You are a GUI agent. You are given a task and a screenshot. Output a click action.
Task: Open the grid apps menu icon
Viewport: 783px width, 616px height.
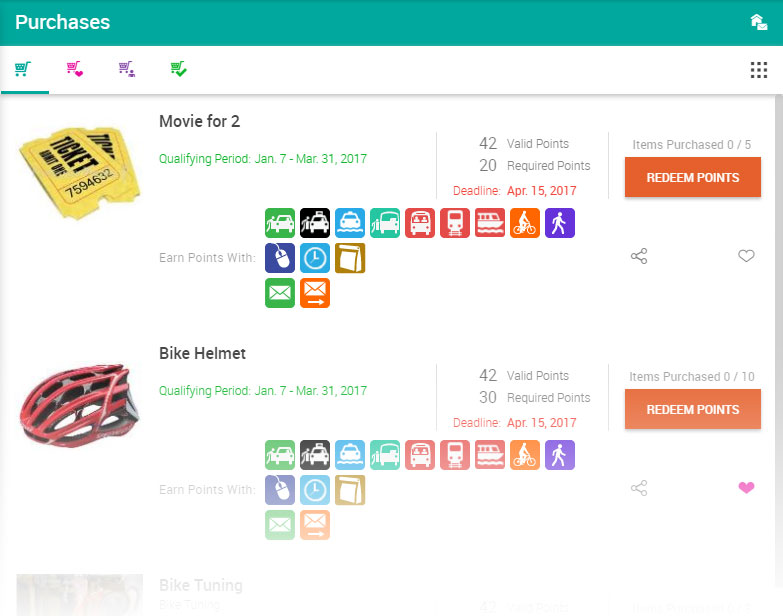pos(759,70)
